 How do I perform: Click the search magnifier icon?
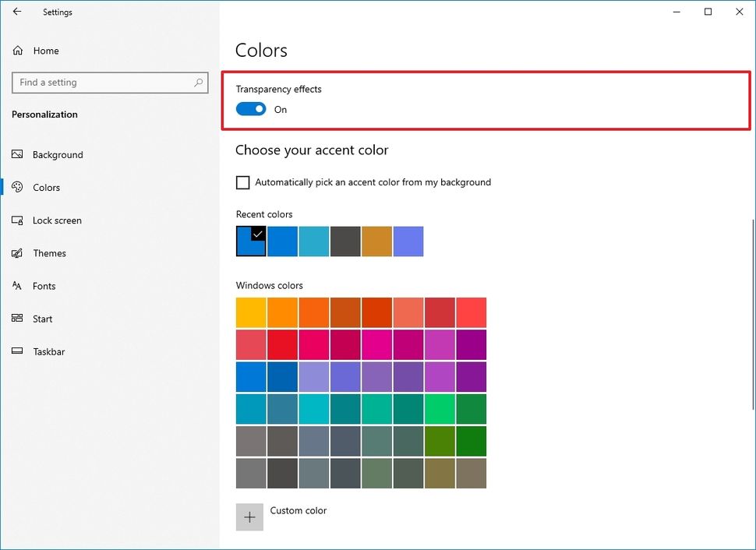(200, 82)
